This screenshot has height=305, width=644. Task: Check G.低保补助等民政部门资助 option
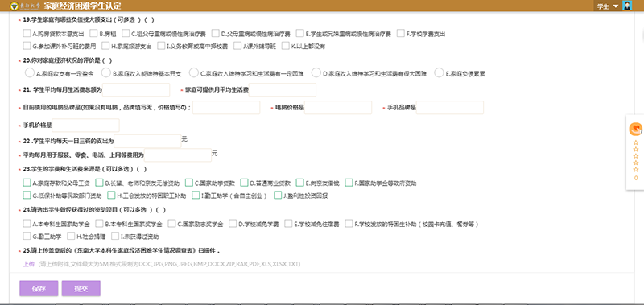tap(27, 195)
